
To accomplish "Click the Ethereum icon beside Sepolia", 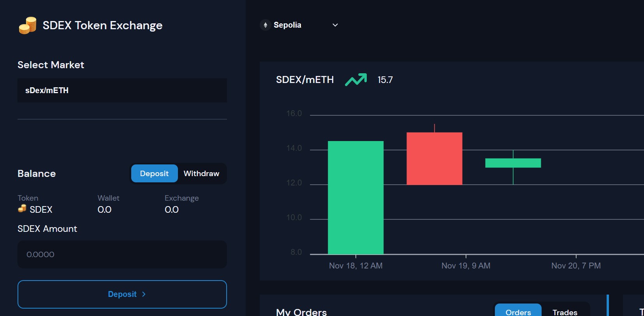I will click(x=265, y=25).
